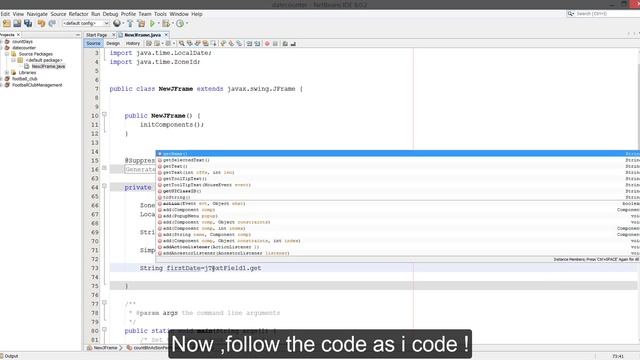Click the Clean and Build icon
This screenshot has width=640, height=360.
(141, 24)
